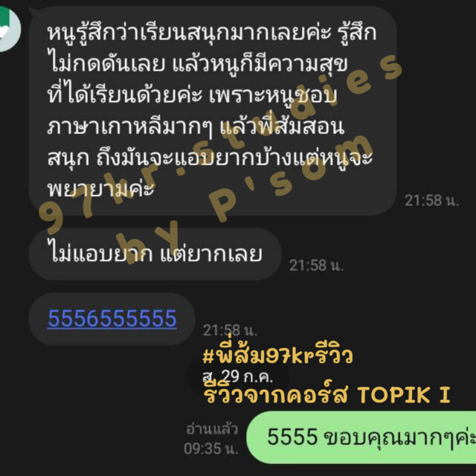Tap the 5556555555 phone number link
Screen dimensions: 476x476
[x=112, y=318]
